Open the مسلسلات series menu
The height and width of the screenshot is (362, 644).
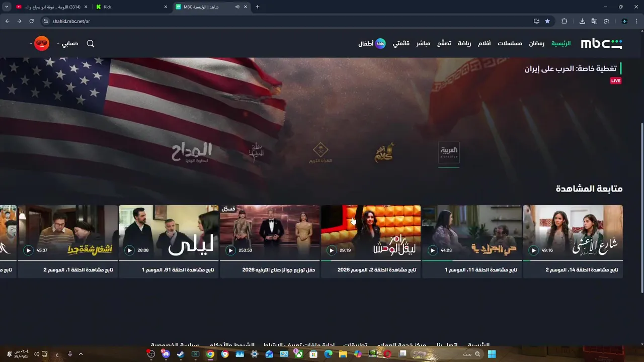coord(510,44)
